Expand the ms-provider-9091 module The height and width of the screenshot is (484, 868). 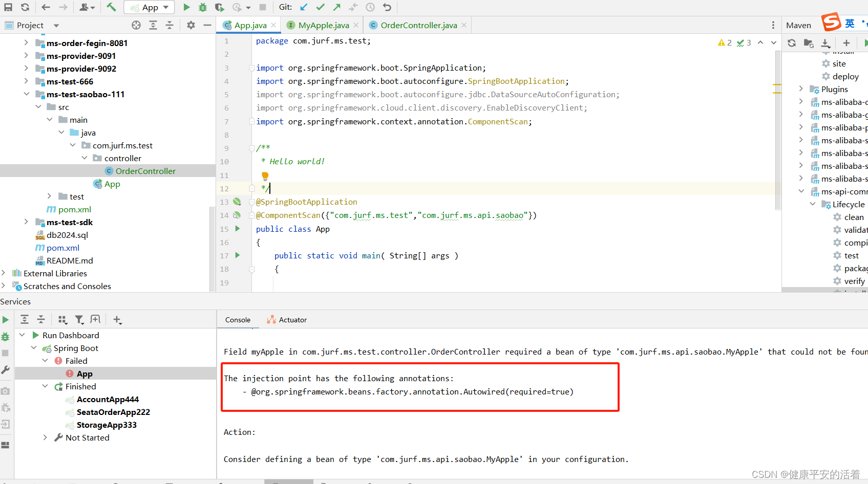(26, 55)
